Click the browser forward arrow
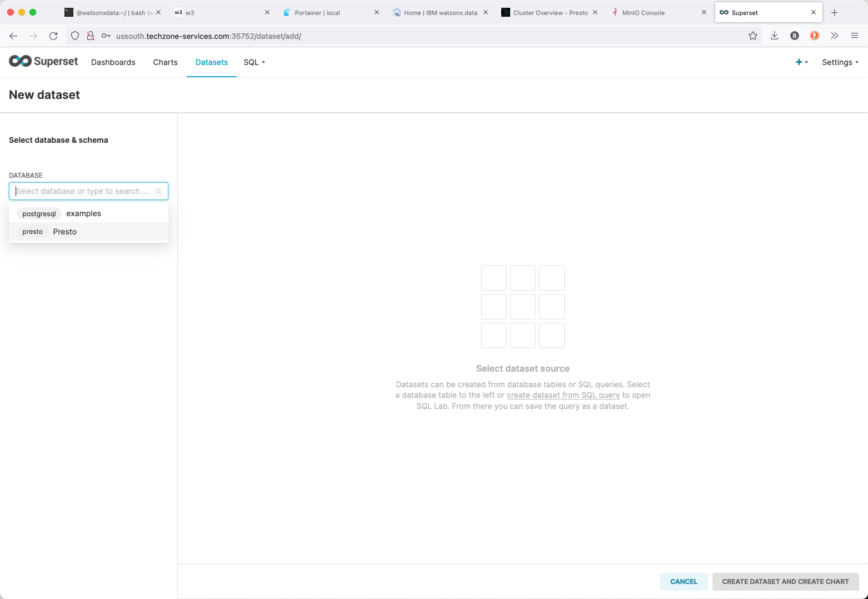The image size is (868, 599). pyautogui.click(x=33, y=36)
